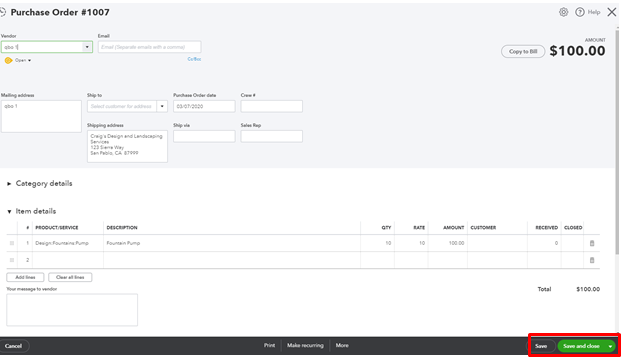Screen dimensions: 626x362
Task: Click the Save button
Action: coord(541,346)
